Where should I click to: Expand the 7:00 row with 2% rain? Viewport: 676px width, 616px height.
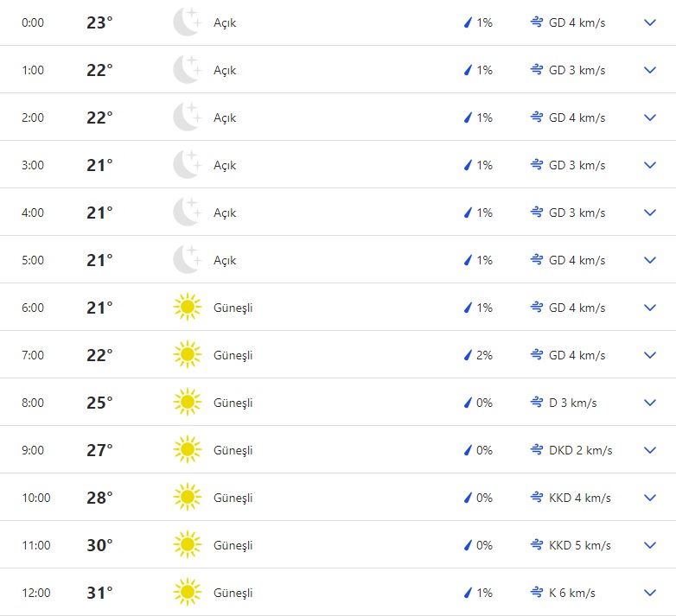coord(650,355)
